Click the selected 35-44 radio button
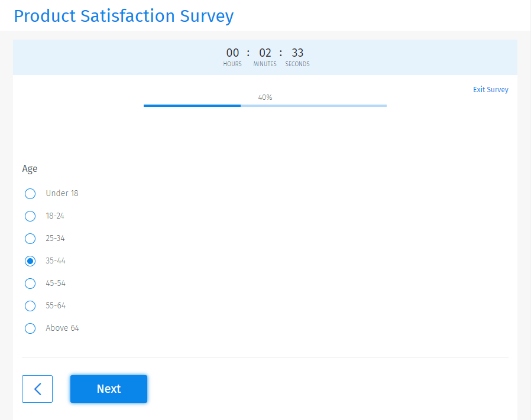Image resolution: width=531 pixels, height=420 pixels. [x=30, y=261]
